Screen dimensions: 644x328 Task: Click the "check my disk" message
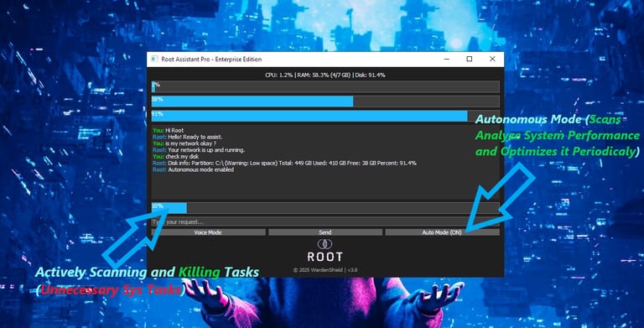[182, 157]
